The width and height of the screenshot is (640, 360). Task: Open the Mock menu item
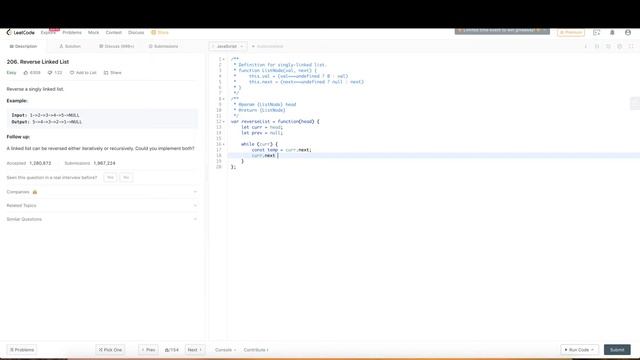(93, 32)
